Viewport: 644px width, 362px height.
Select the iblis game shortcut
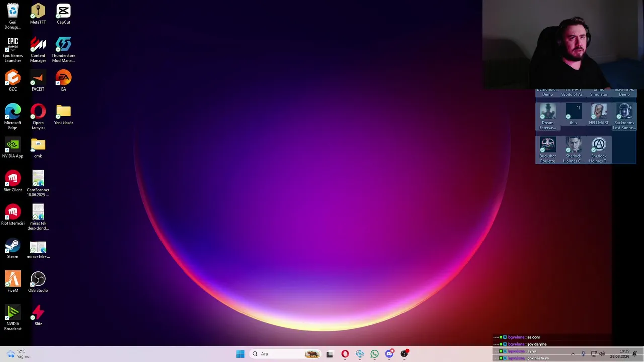click(573, 114)
